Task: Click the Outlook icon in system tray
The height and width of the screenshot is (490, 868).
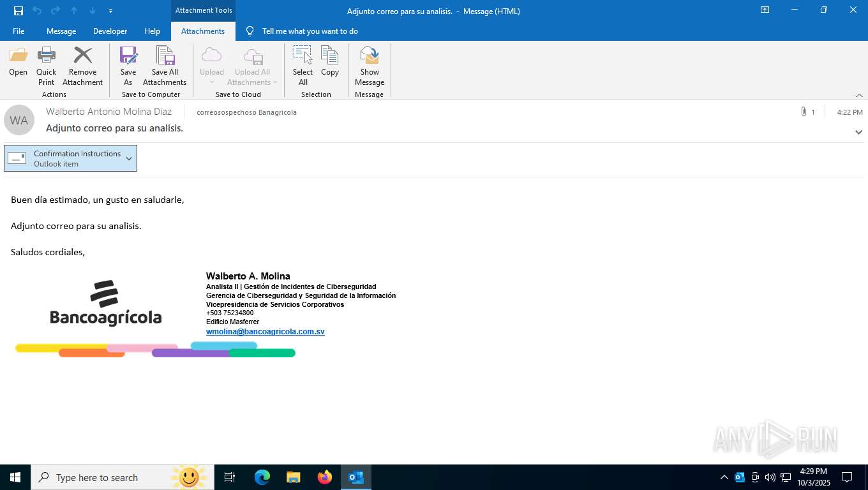Action: 740,477
